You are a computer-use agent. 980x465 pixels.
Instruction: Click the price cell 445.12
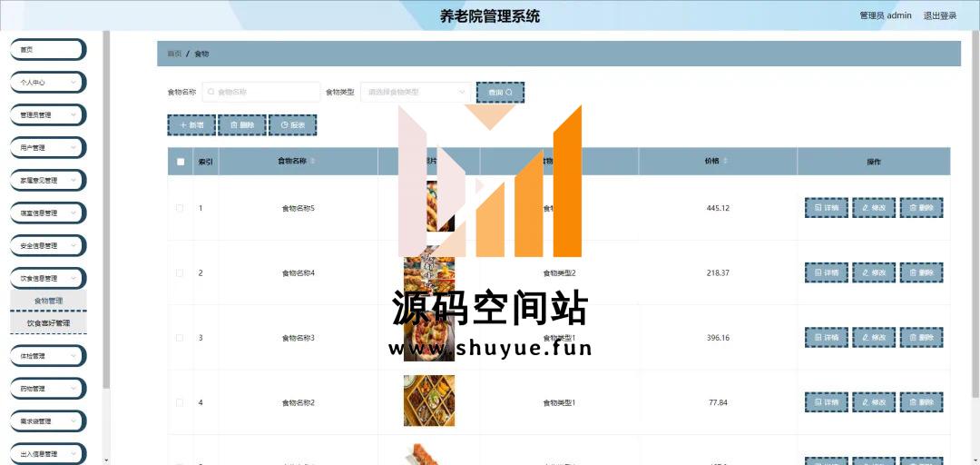click(718, 208)
